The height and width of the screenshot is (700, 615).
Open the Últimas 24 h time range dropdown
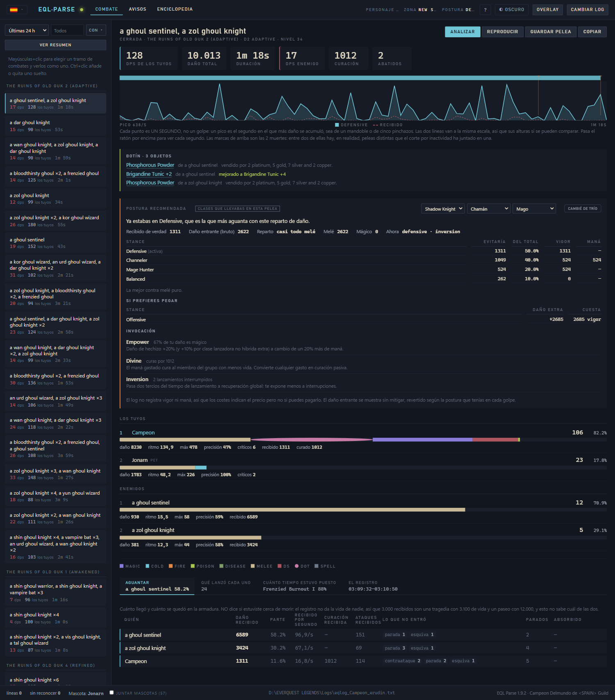(x=27, y=30)
